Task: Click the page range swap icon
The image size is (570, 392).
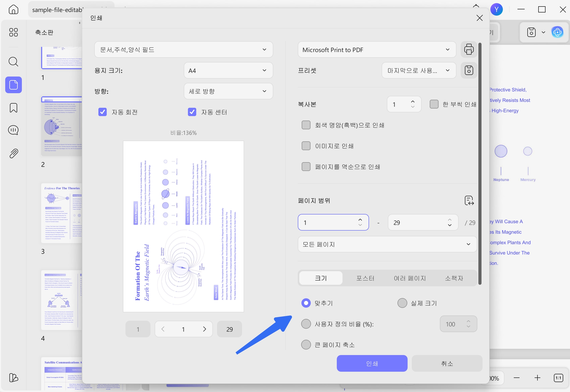Action: tap(469, 201)
